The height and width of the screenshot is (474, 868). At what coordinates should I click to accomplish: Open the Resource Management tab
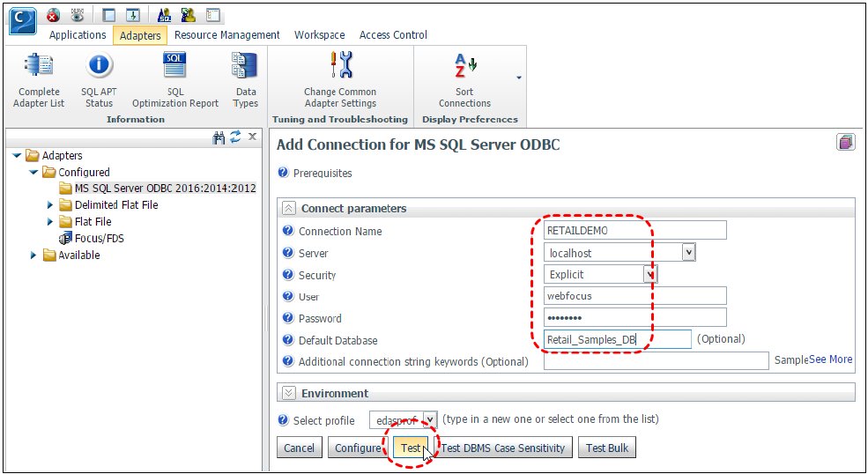pos(227,35)
